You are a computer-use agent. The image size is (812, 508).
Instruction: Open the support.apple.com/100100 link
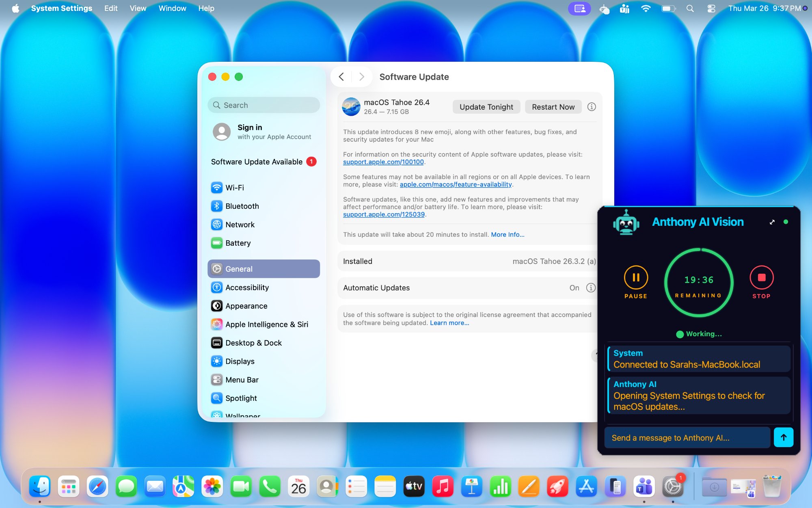click(383, 162)
